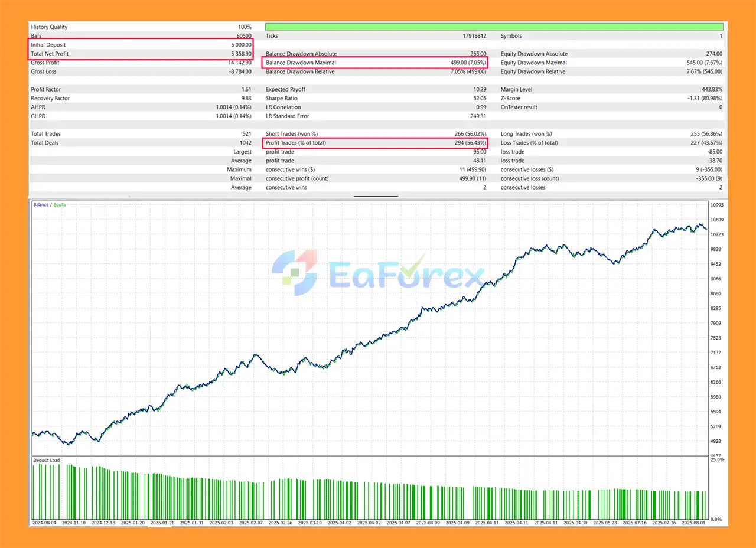Select the OnTester result value
Viewport: 756px width, 548px height.
click(722, 107)
